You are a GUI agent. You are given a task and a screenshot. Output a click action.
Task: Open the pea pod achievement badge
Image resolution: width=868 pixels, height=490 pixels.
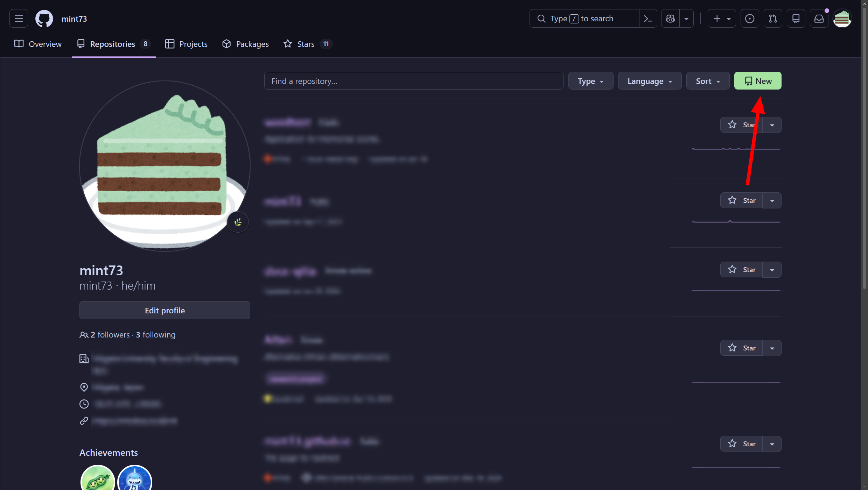pos(98,478)
